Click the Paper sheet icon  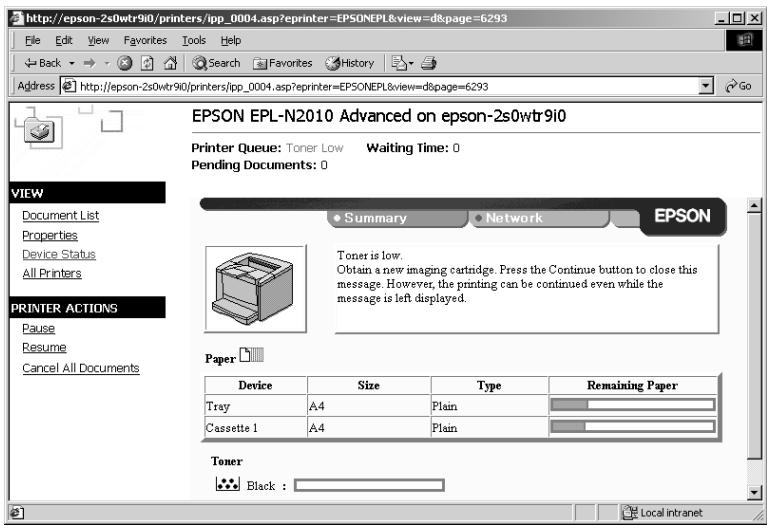point(251,355)
